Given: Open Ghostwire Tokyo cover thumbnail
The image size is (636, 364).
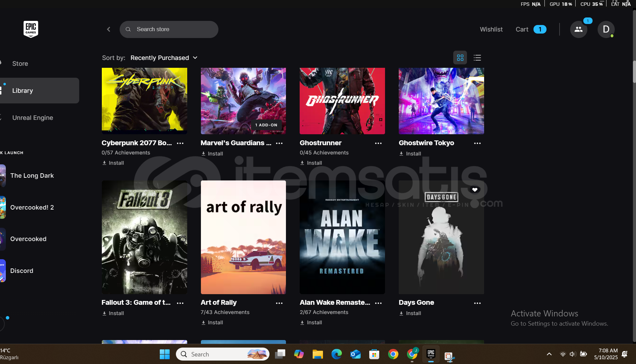Looking at the screenshot, I should 441,101.
